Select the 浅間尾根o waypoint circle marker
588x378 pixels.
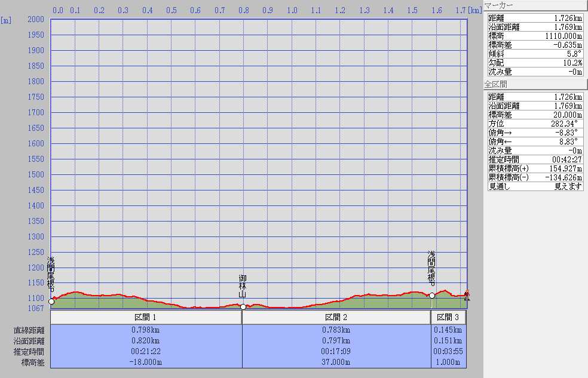(432, 296)
